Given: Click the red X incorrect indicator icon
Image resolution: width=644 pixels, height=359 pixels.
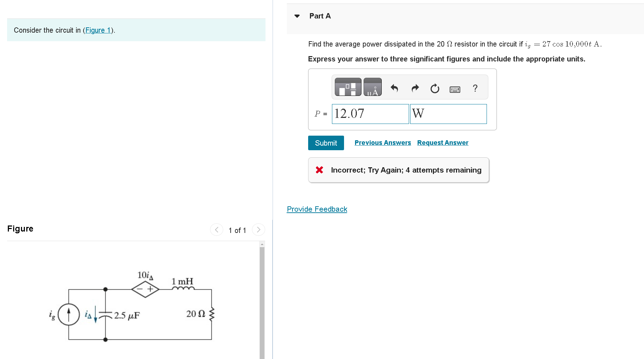Looking at the screenshot, I should coord(320,170).
